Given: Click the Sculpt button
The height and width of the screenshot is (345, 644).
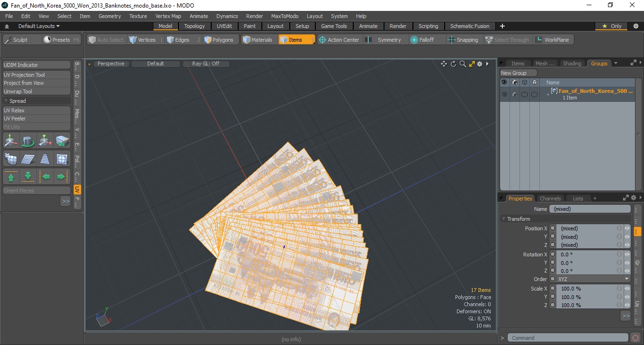Looking at the screenshot, I should 21,40.
